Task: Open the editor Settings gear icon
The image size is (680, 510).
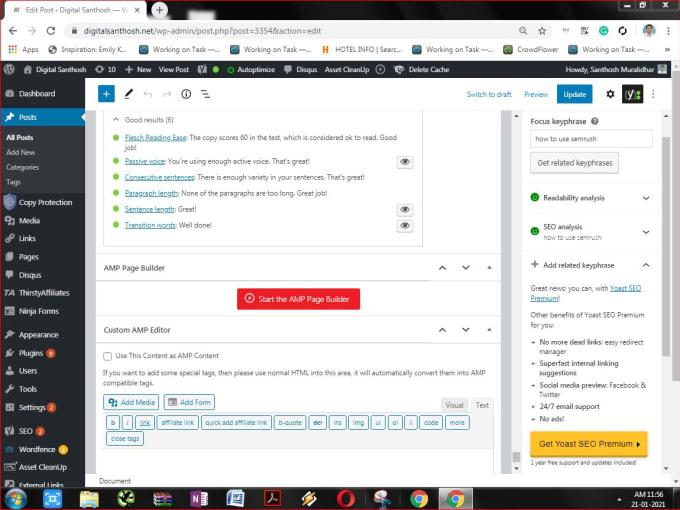Action: (x=610, y=94)
